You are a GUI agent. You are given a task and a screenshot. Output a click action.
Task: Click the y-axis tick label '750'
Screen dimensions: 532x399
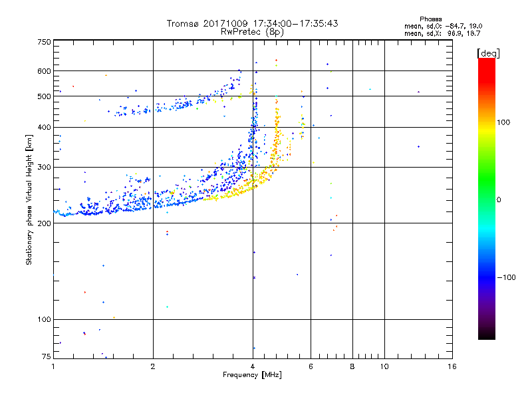44,42
